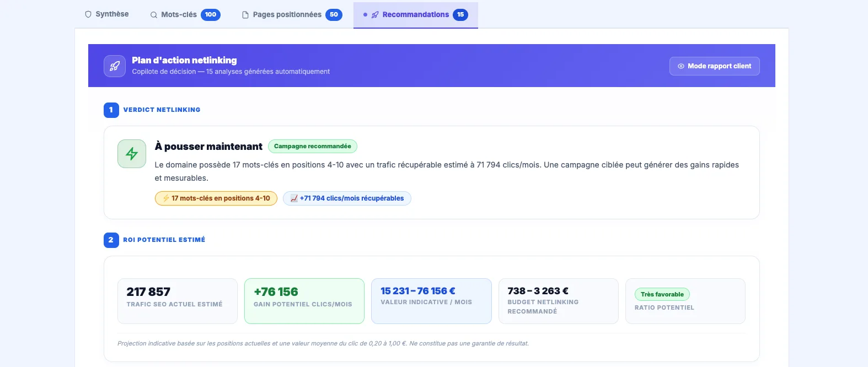Click the ROI POTENTIEL ESTIMÉ heading
This screenshot has height=367, width=868.
164,240
